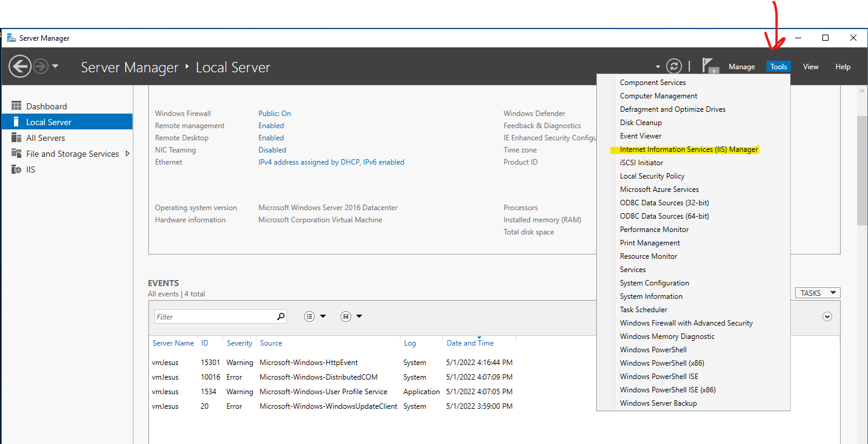Image resolution: width=868 pixels, height=444 pixels.
Task: Choose Microsoft Azure Services
Action: (694, 190)
